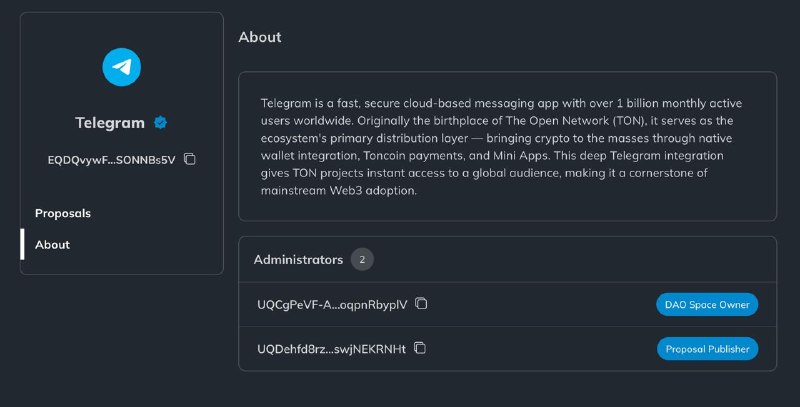Copy the UQDehfd8rz...swjNEKRNHt admin address
The width and height of the screenshot is (800, 407).
tap(420, 348)
